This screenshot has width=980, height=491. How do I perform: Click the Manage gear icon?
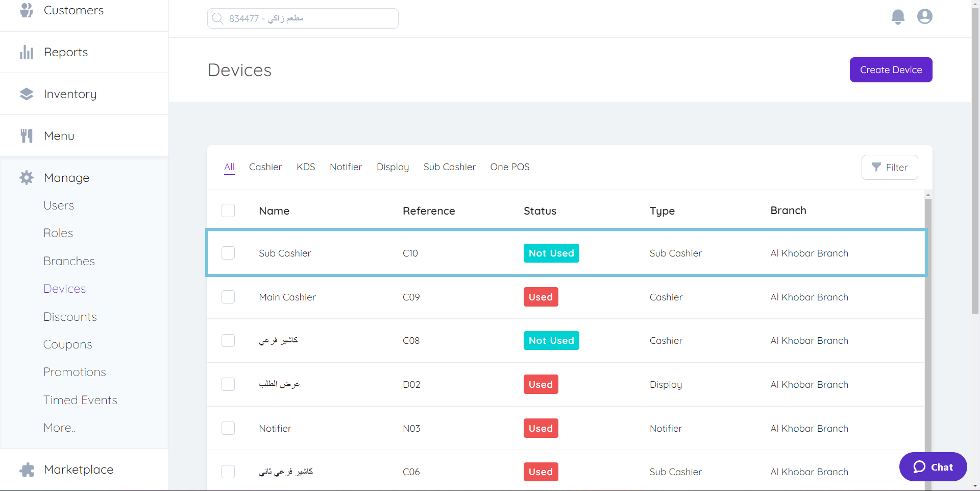(x=27, y=178)
